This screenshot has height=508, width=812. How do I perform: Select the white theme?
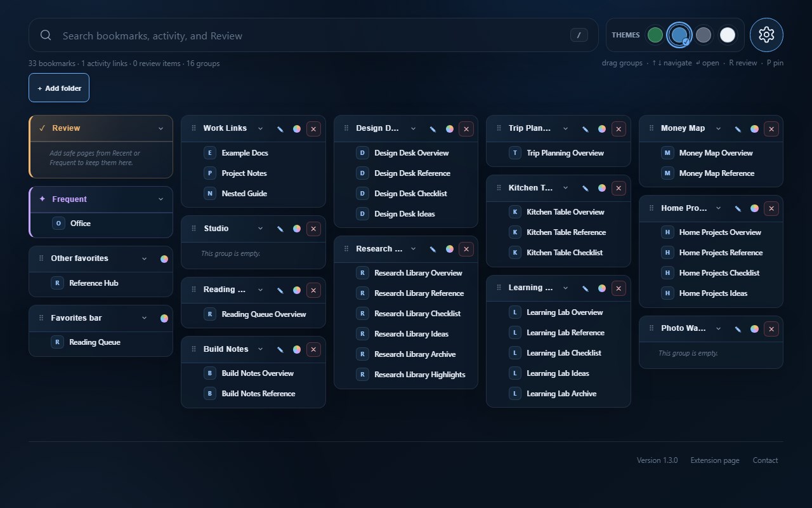(728, 35)
